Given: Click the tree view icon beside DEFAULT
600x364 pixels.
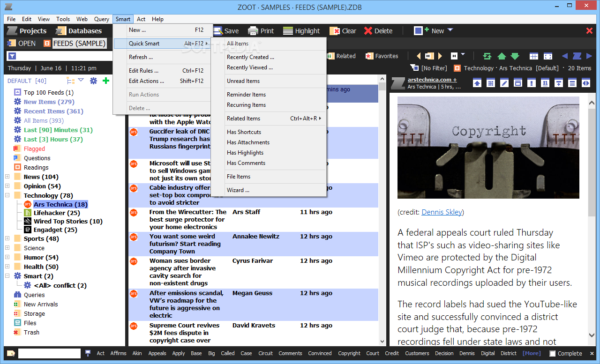Looking at the screenshot, I should tap(71, 81).
